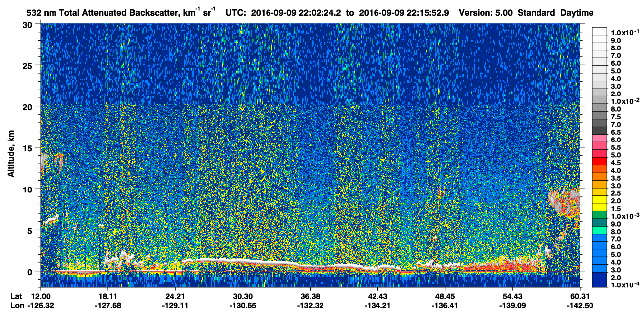Image resolution: width=644 pixels, height=330 pixels.
Task: Click the colorbar label '4.5'
Action: pos(616,163)
